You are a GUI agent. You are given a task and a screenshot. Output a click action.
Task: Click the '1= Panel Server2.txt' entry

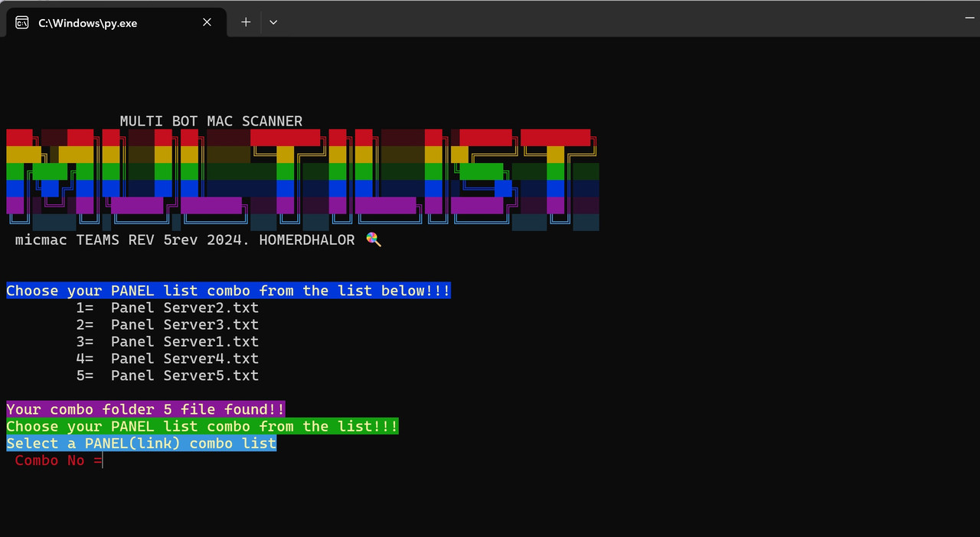[x=168, y=308]
